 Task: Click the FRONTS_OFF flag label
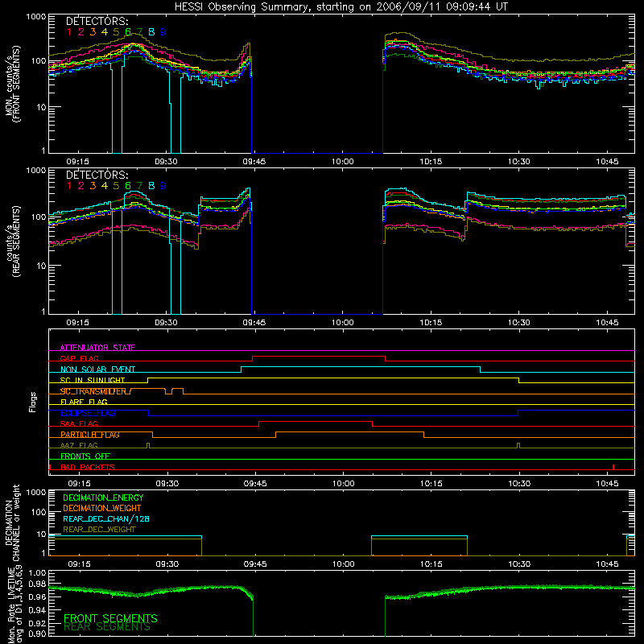tap(85, 456)
